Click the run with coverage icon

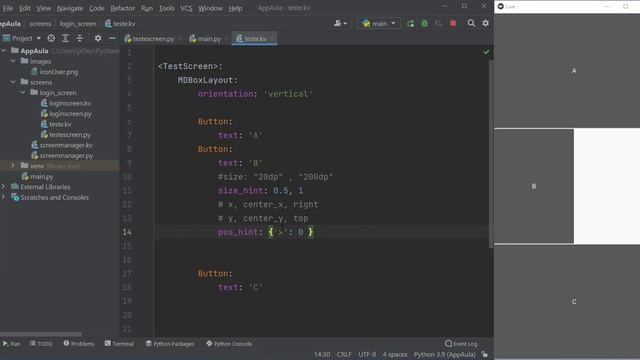coord(438,24)
